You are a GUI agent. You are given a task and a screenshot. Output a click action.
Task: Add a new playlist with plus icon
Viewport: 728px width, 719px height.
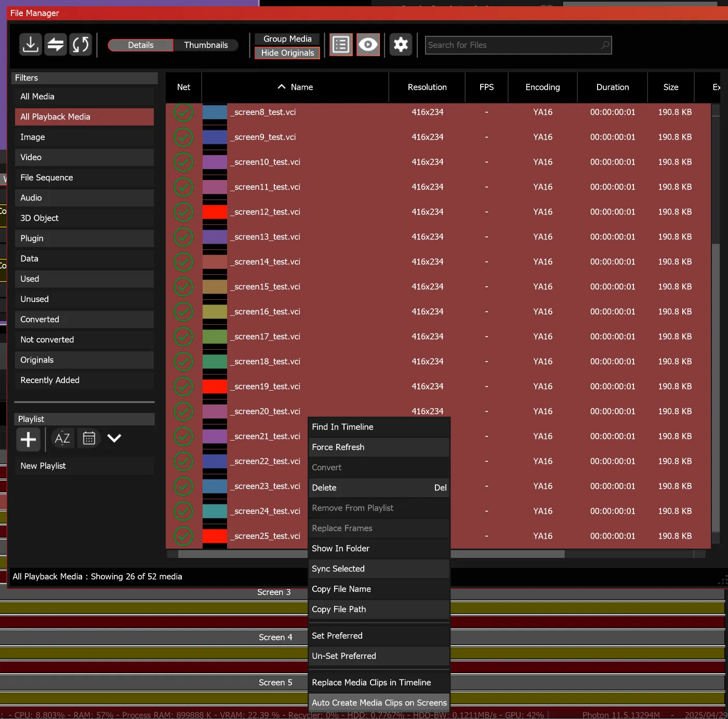tap(28, 440)
